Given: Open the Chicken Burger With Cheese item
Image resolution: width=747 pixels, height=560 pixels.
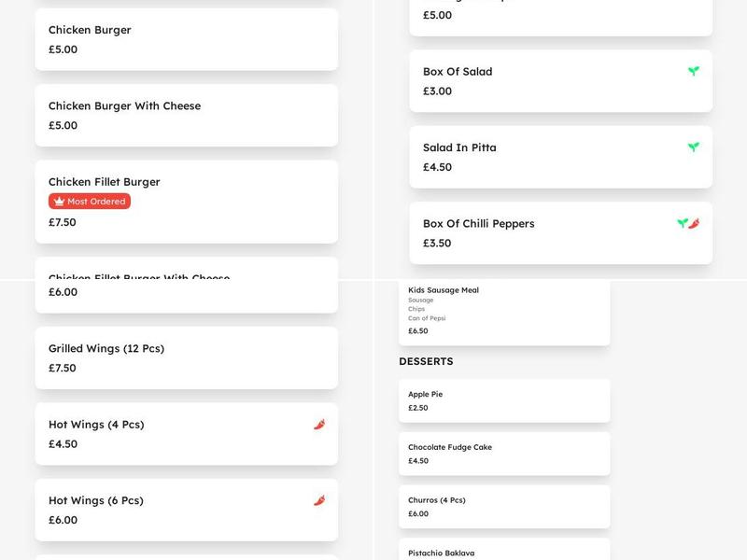Looking at the screenshot, I should (186, 115).
